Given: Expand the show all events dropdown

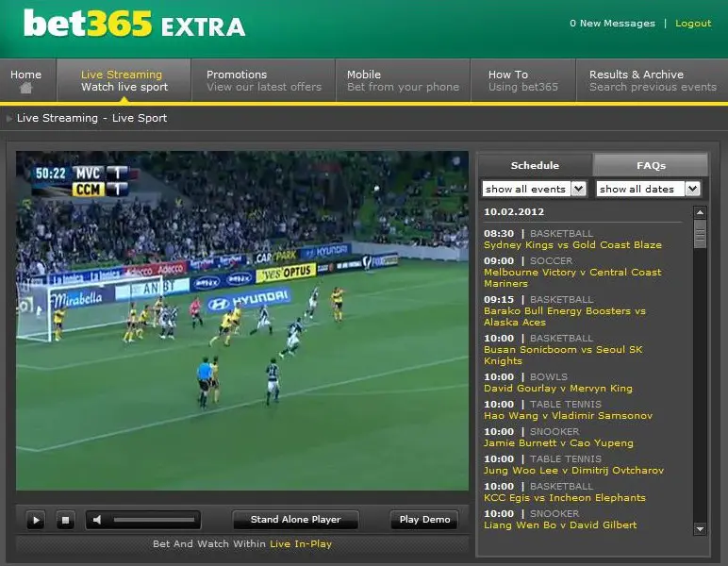Looking at the screenshot, I should coord(535,189).
